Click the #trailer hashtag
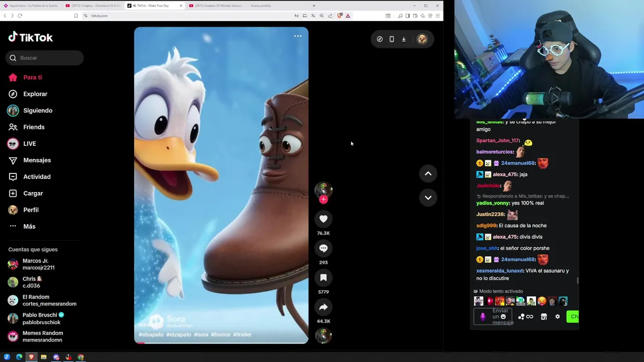644x362 pixels. point(242,335)
